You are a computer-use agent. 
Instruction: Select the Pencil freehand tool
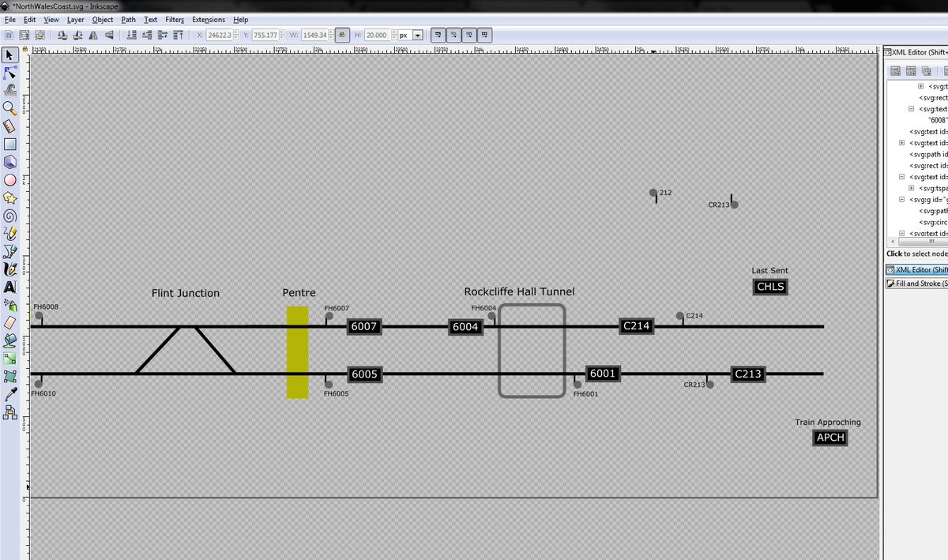coord(10,233)
